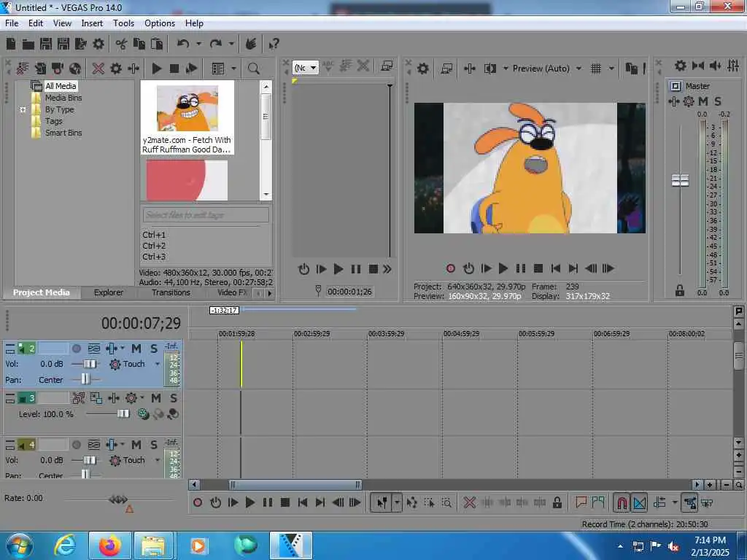Viewport: 747px width, 560px height.
Task: Adjust track 3 Level slider
Action: coord(123,414)
